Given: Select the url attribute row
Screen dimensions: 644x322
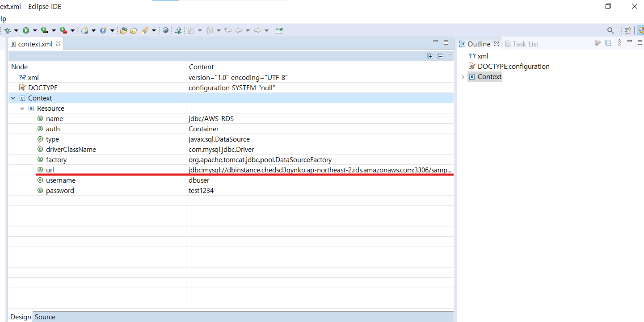Looking at the screenshot, I should pos(231,170).
